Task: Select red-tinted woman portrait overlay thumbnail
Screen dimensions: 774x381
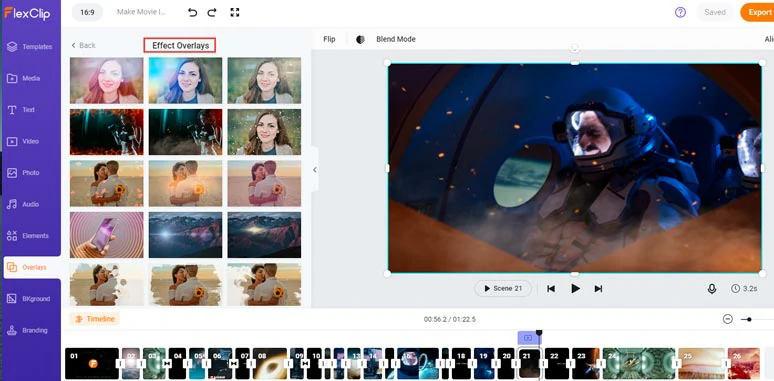Action: 107,80
